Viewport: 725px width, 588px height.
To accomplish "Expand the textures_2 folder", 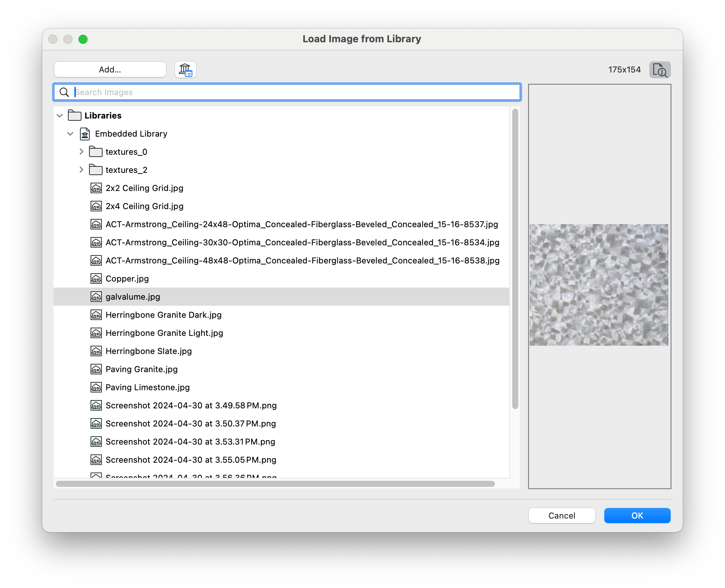I will [x=81, y=170].
